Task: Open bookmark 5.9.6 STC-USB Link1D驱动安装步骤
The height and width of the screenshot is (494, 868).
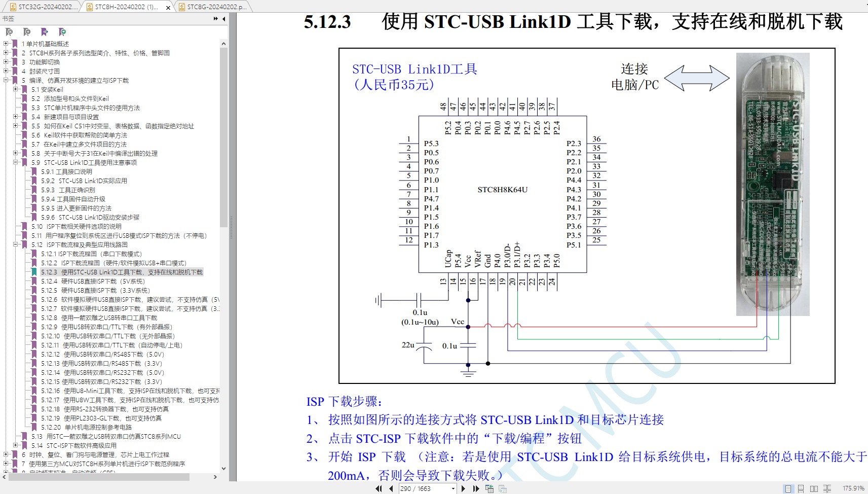Action: [x=90, y=218]
